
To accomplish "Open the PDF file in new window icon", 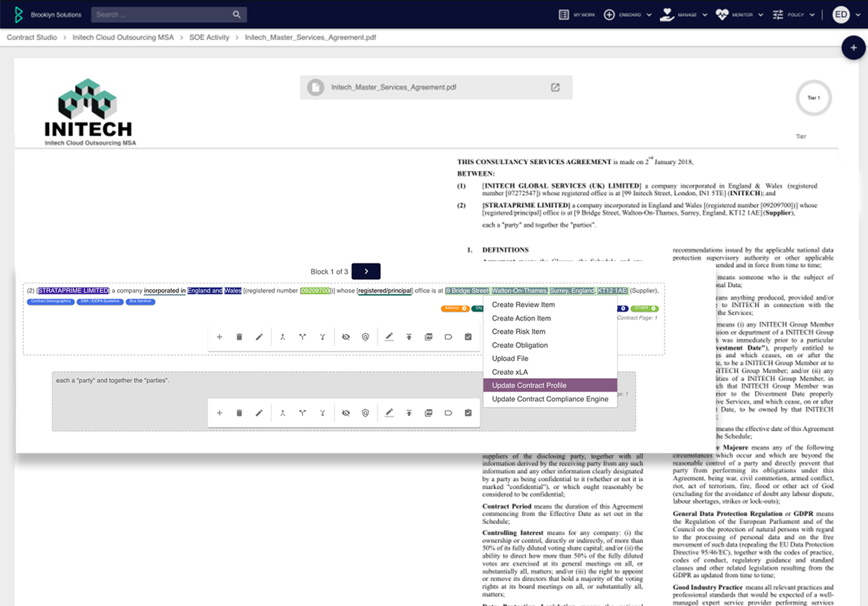I will pyautogui.click(x=555, y=87).
